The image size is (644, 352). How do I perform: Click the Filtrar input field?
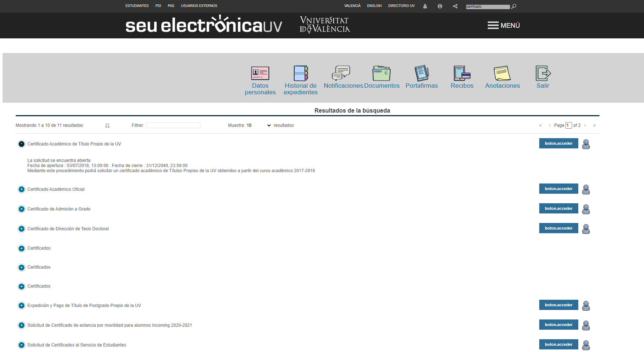(x=173, y=125)
